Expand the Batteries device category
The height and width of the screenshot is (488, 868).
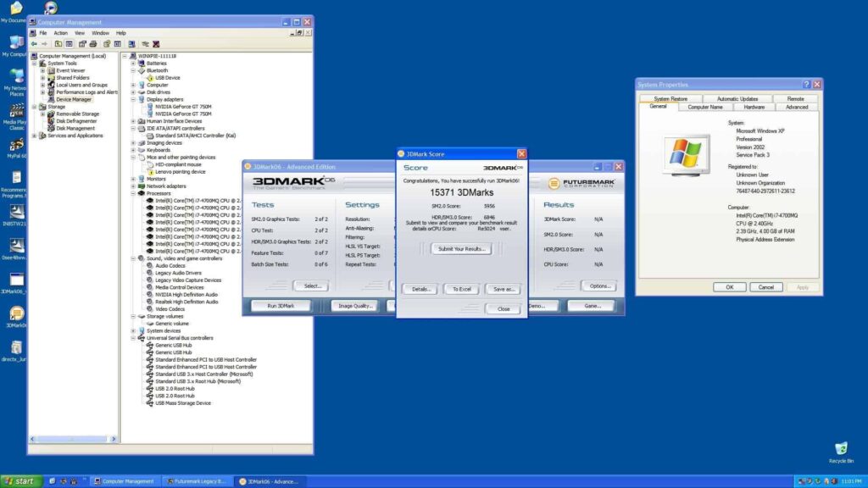133,64
